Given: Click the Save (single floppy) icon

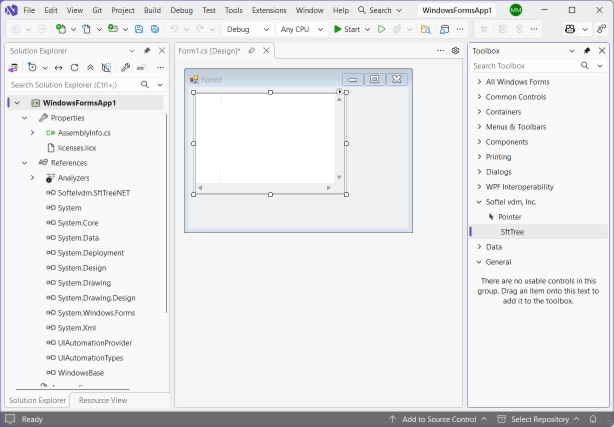Looking at the screenshot, I should [x=139, y=29].
